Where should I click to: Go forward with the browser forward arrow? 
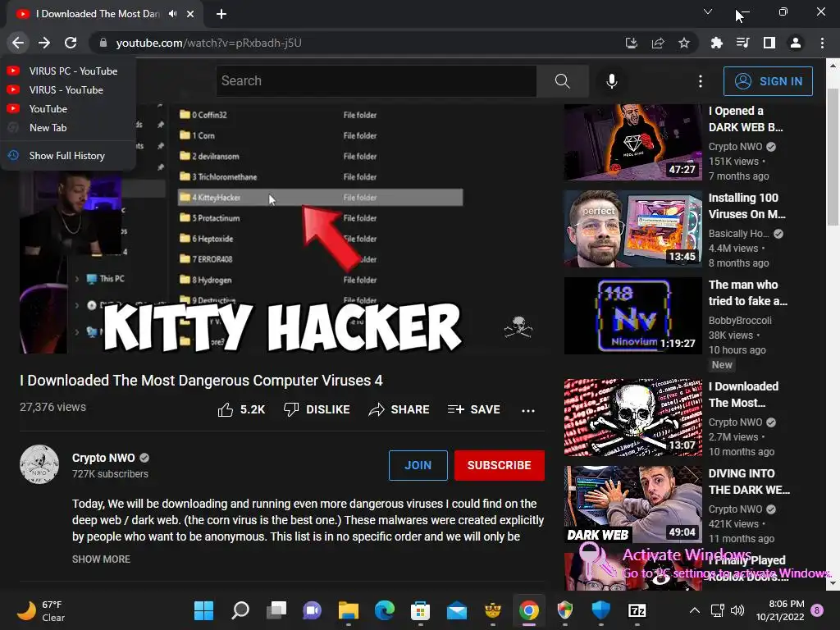pyautogui.click(x=44, y=43)
